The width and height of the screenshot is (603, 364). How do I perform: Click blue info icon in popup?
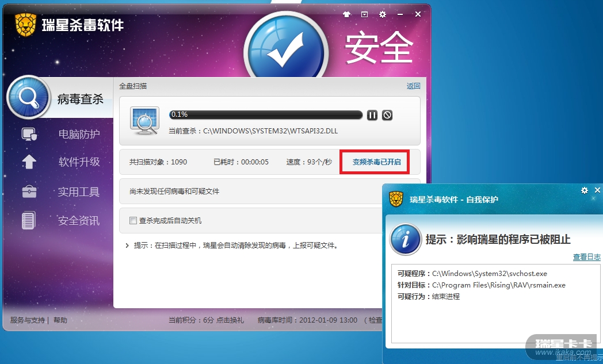coord(405,239)
